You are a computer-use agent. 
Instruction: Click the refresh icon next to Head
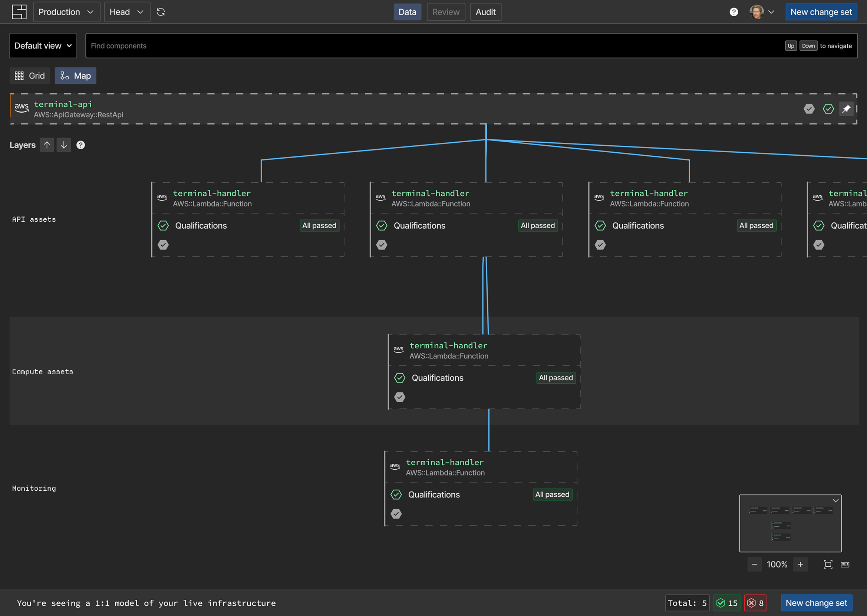click(161, 12)
